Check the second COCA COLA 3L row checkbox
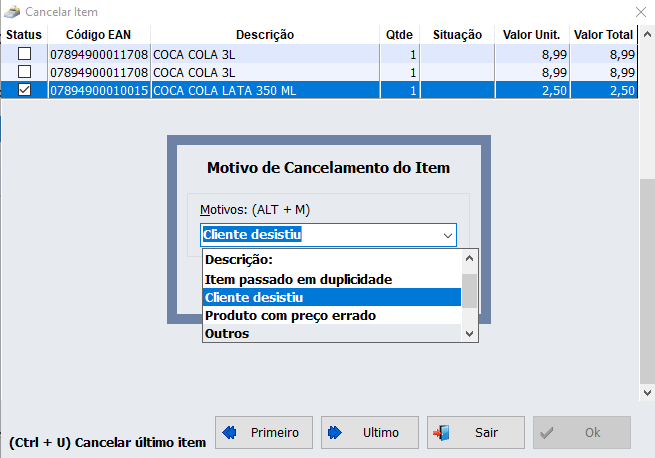The height and width of the screenshot is (458, 655). point(24,72)
